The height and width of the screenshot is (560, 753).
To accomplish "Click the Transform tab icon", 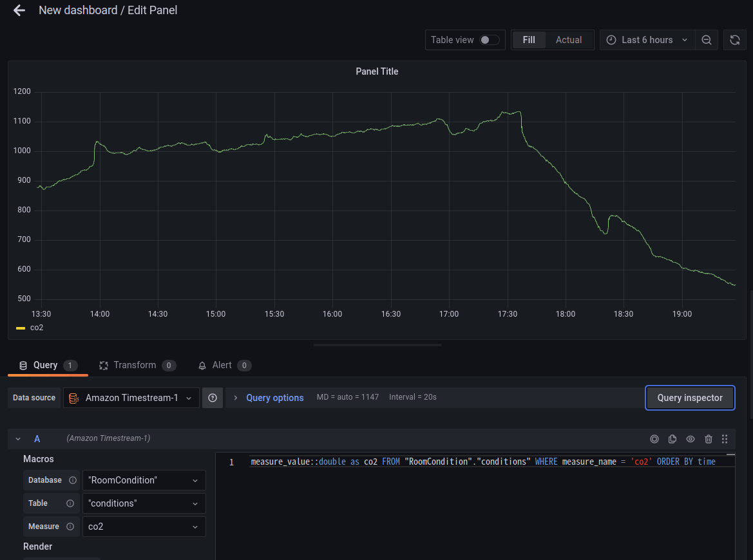I will click(103, 366).
